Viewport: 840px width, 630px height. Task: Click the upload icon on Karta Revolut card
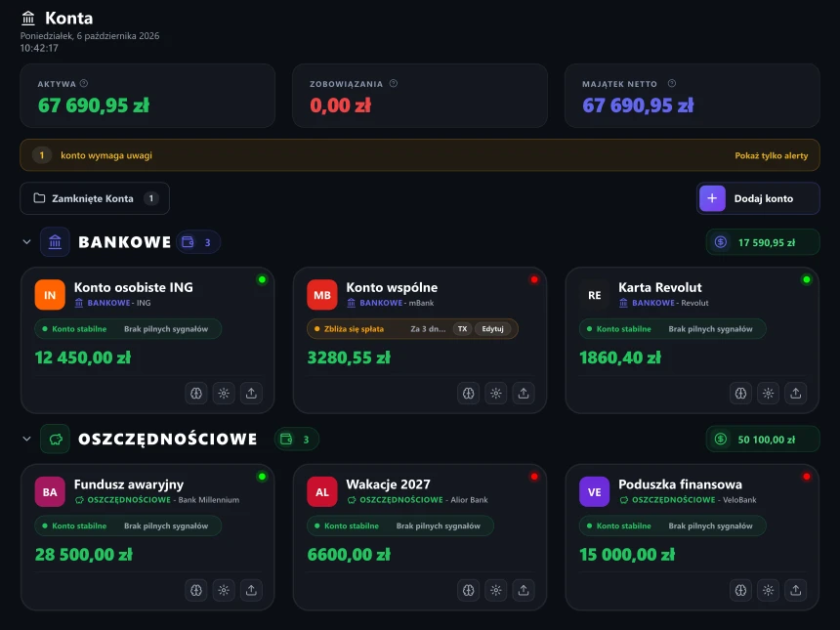click(x=795, y=394)
